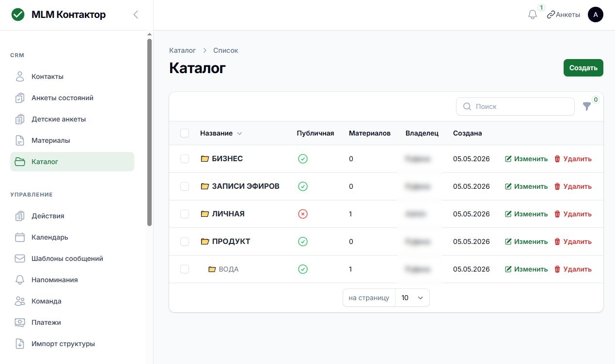Click Изменить for the БИЗНЕС row
Screen dimensions: 615x364
pos(526,159)
